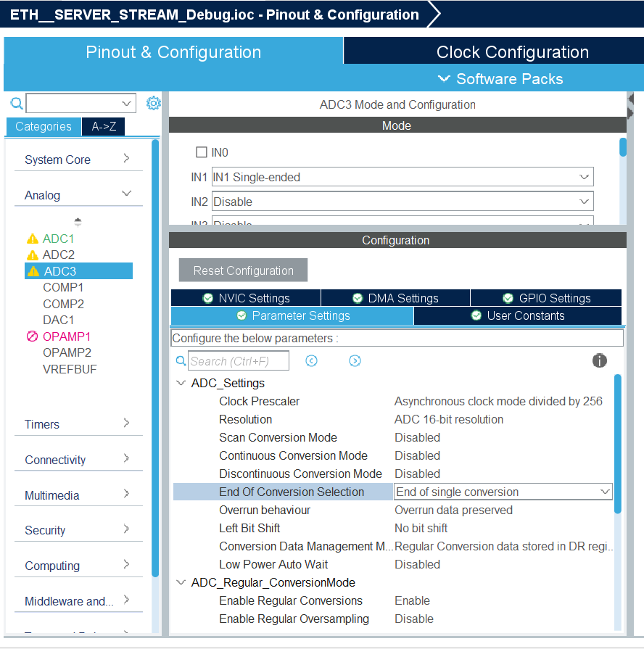Expand the Software Packs section
644x649 pixels.
[x=500, y=79]
